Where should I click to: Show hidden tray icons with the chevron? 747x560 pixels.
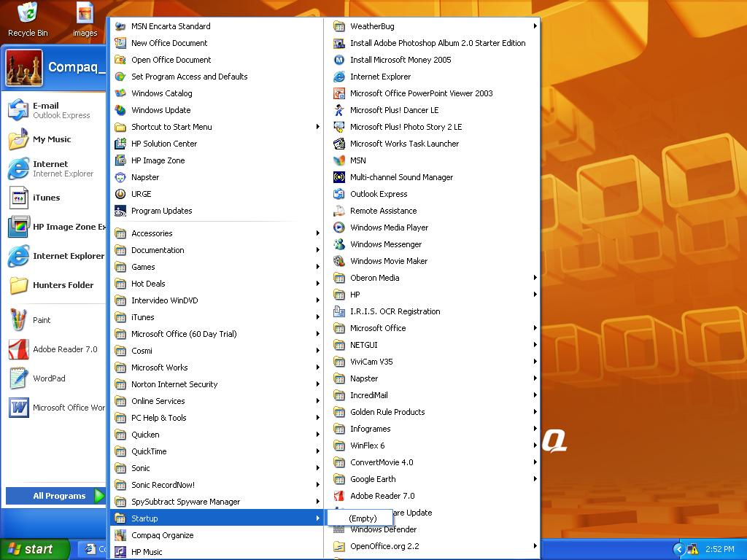tap(679, 549)
